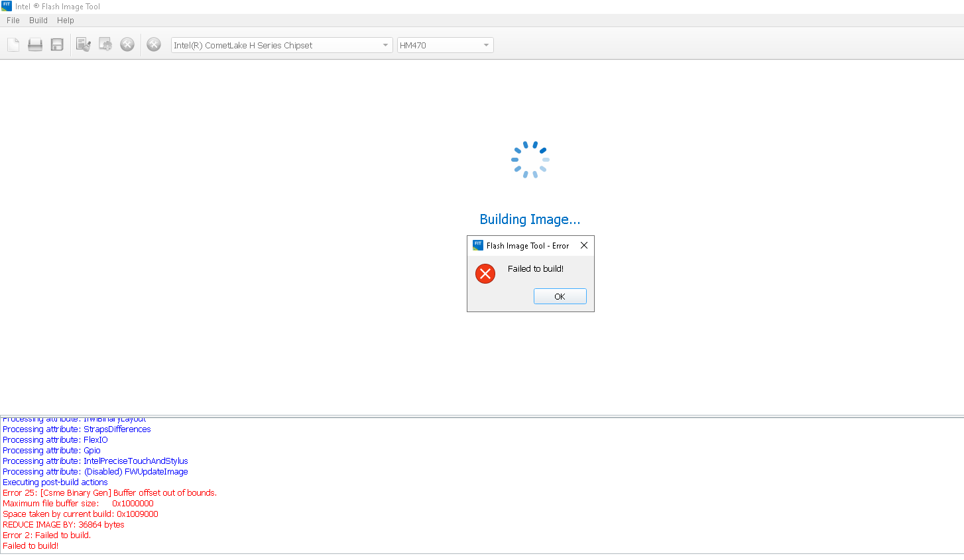964x560 pixels.
Task: Click the 'REDUCE IMAGE BY: 36864 bytes' line
Action: pyautogui.click(x=64, y=525)
